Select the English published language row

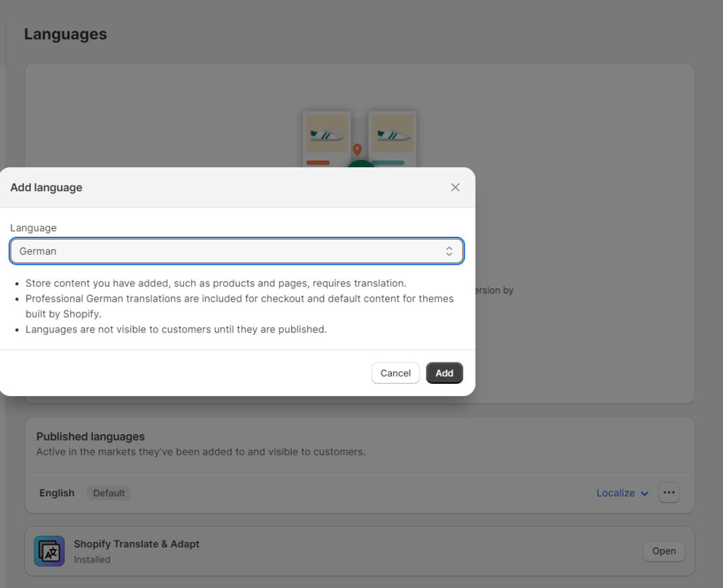[x=359, y=492]
